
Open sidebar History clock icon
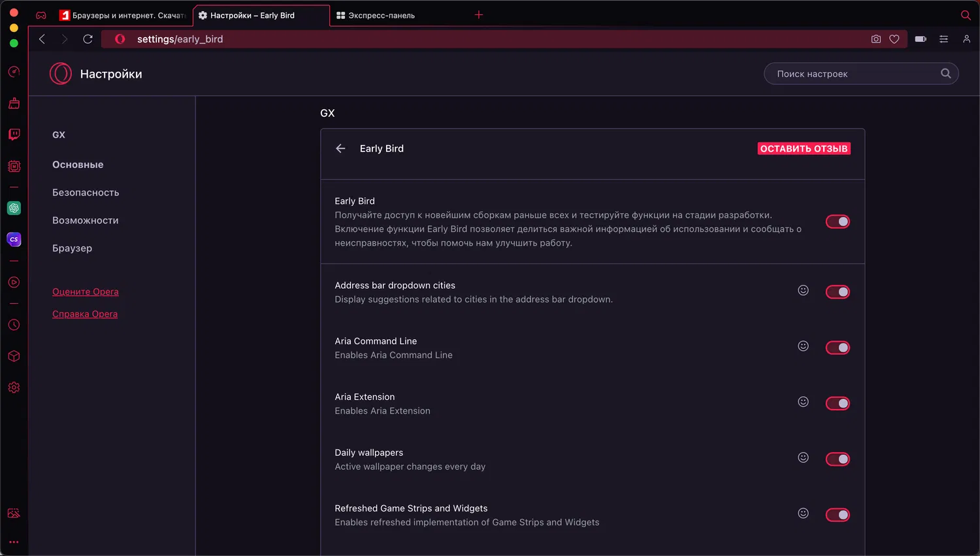(x=14, y=325)
